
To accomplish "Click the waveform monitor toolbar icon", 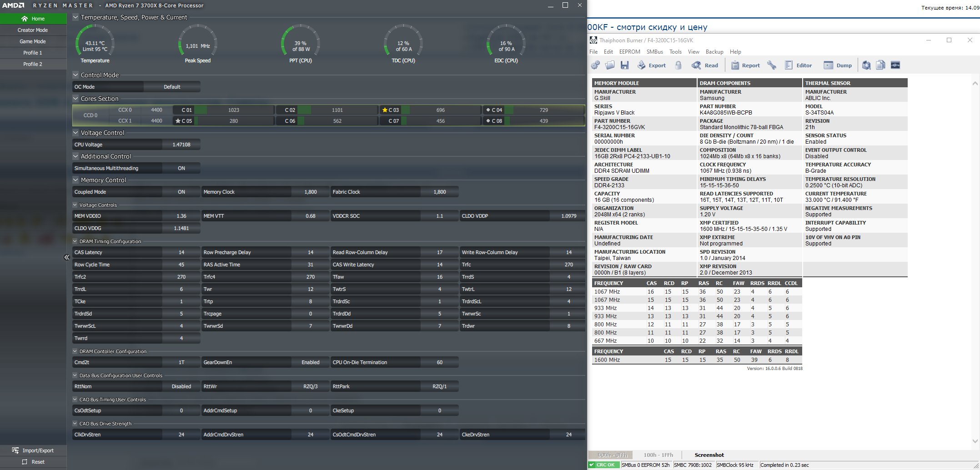I will pos(895,65).
